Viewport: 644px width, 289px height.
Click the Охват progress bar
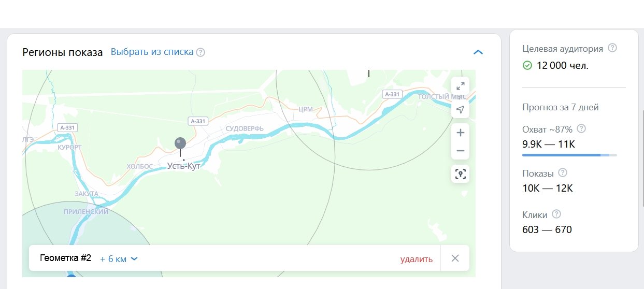569,154
